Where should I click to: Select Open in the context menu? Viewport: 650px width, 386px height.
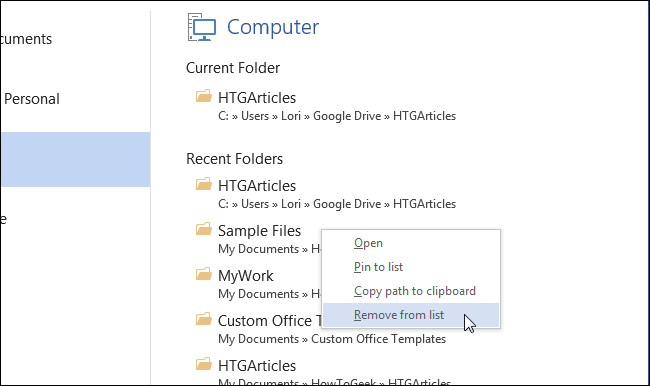pos(411,243)
